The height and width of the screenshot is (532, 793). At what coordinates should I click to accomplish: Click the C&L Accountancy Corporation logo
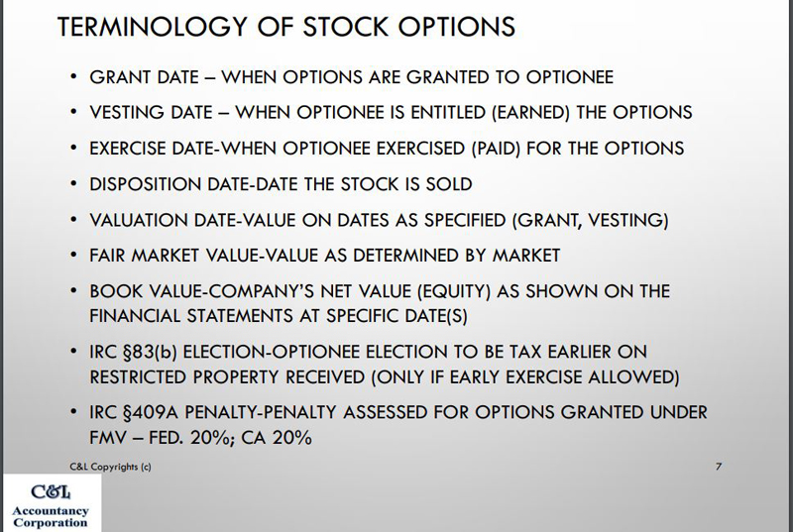51,502
